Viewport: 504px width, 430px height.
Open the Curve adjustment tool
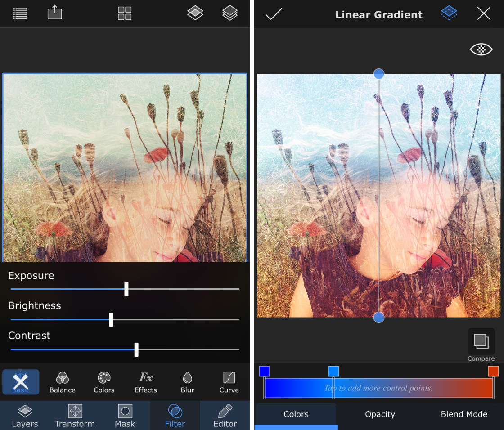click(229, 382)
